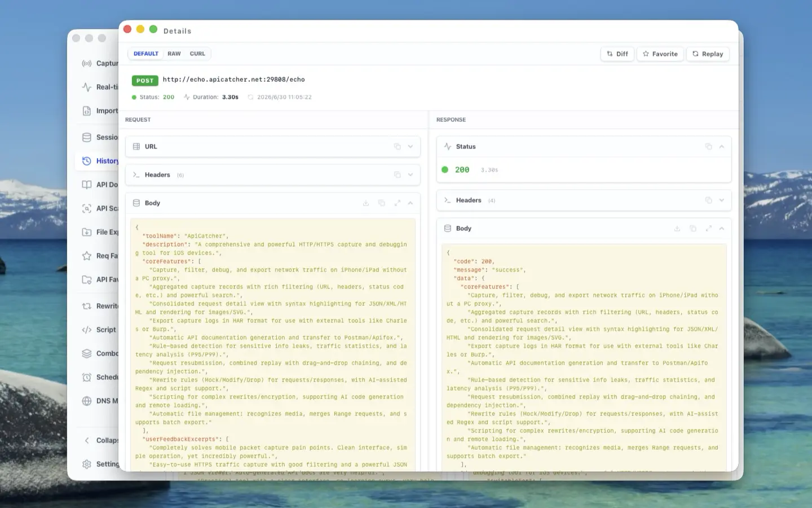Open response Body in fullscreen

click(709, 228)
